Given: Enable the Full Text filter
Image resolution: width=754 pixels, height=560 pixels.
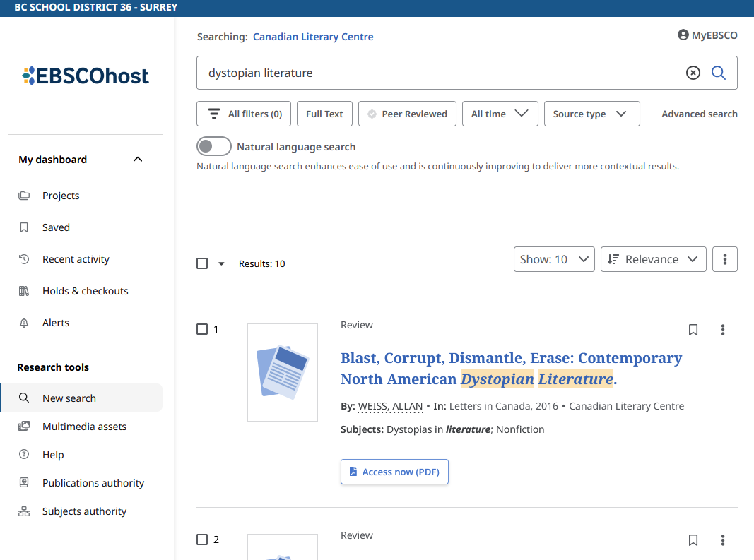Looking at the screenshot, I should 324,114.
